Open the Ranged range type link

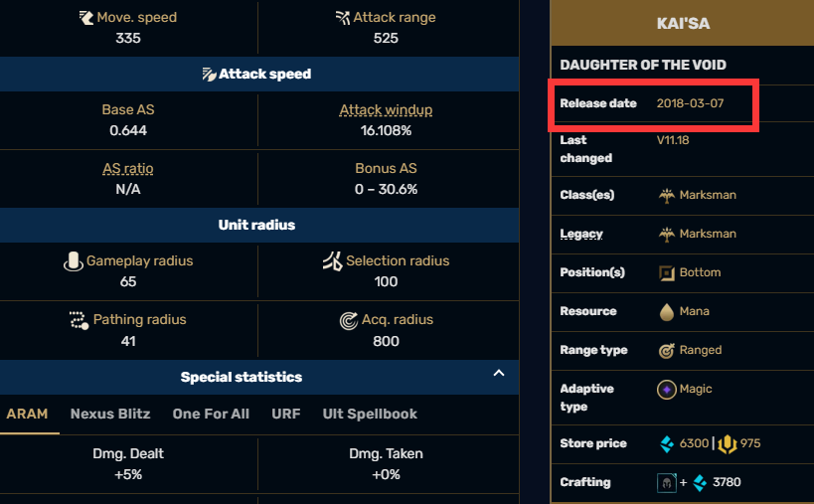701,350
